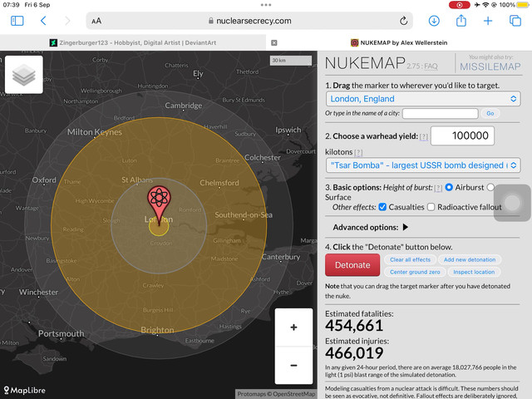
Task: Click Center ground zero
Action: tap(415, 272)
